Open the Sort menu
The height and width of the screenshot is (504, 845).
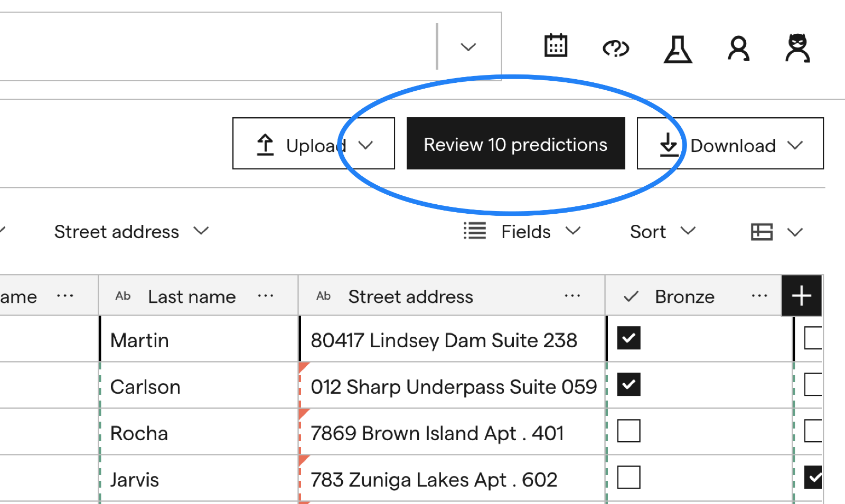tap(663, 232)
